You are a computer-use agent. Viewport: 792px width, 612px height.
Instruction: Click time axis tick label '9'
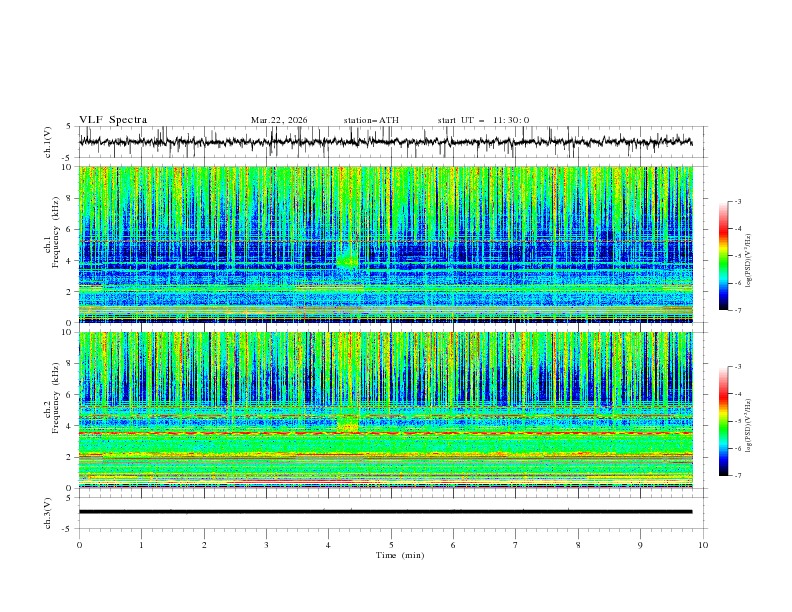640,545
